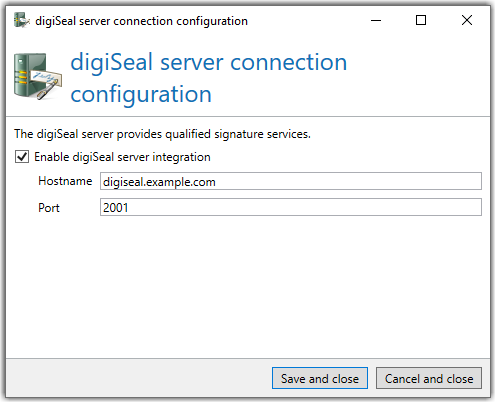The width and height of the screenshot is (496, 403).
Task: Click the blue 'digiSeal server connection' heading line
Action: [209, 62]
